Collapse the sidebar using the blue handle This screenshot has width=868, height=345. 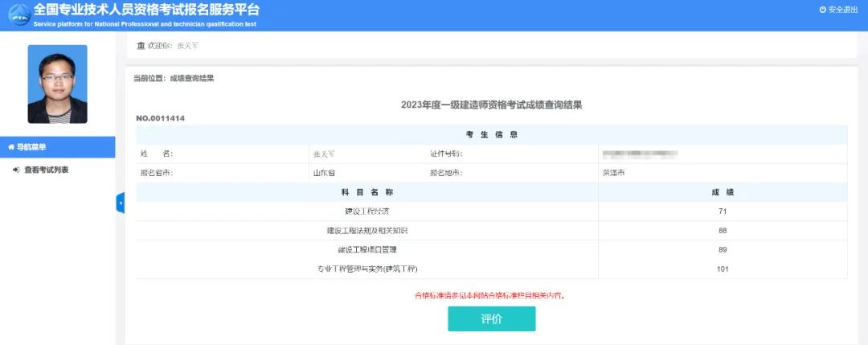click(121, 203)
